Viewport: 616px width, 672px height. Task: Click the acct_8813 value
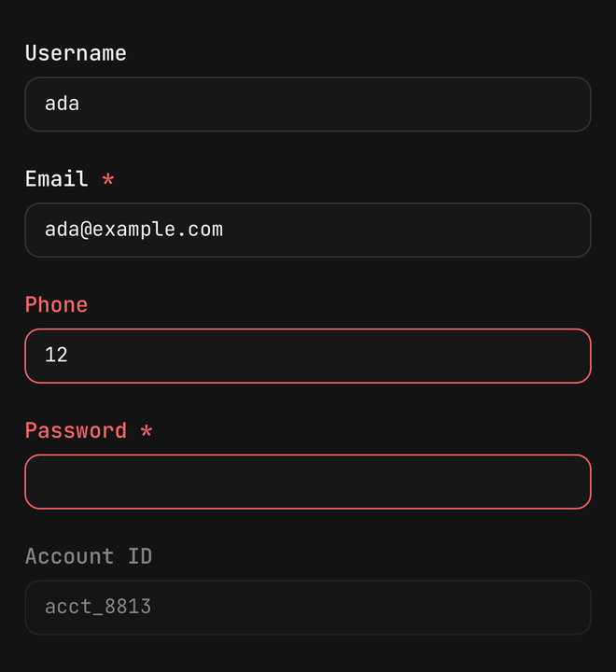tap(98, 607)
